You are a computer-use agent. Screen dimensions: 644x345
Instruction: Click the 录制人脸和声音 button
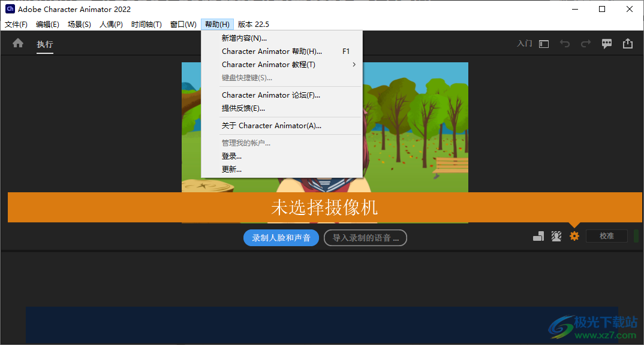tap(281, 238)
